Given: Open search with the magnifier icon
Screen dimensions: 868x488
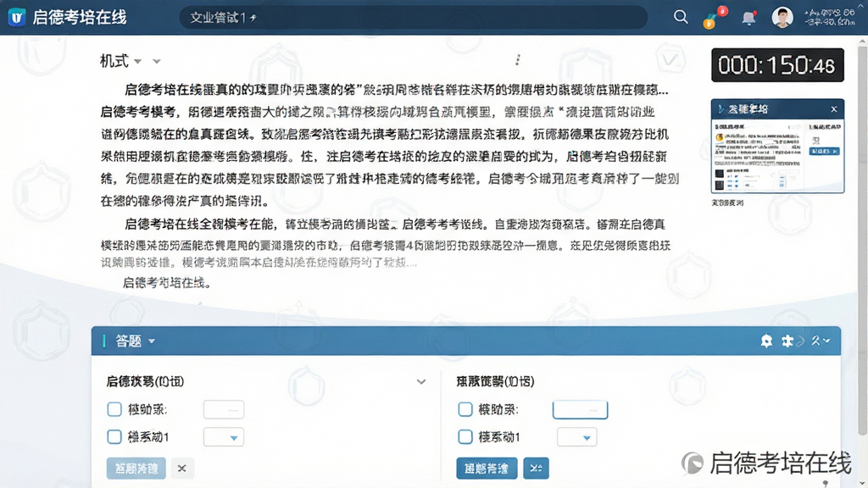Looking at the screenshot, I should pyautogui.click(x=681, y=17).
